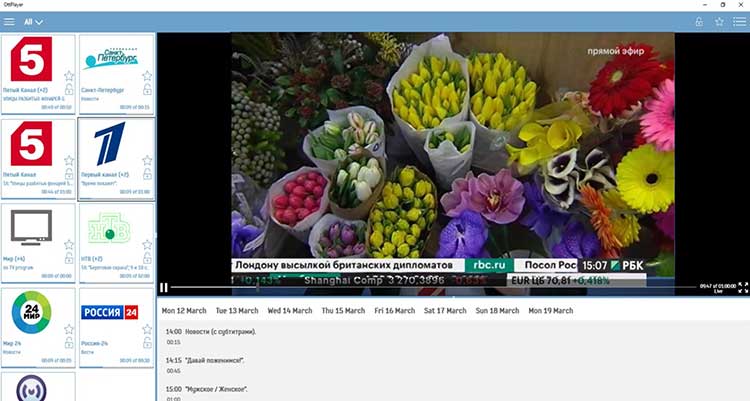Open the Wed 14 March schedule tab
Image resolution: width=750 pixels, height=401 pixels.
(290, 311)
